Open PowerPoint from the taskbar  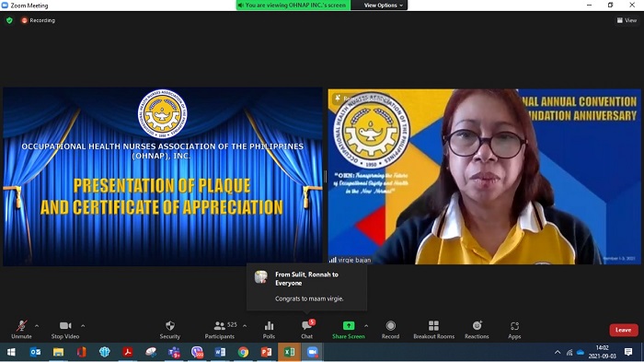click(266, 352)
